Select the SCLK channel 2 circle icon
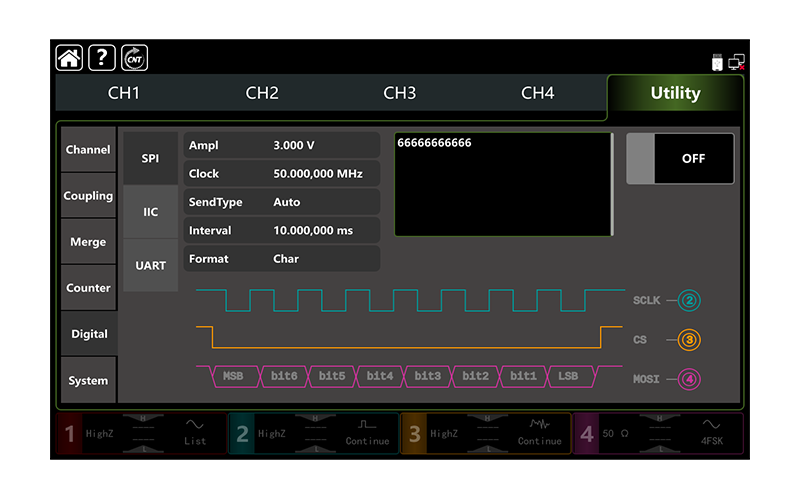This screenshot has width=800, height=500. tap(690, 300)
